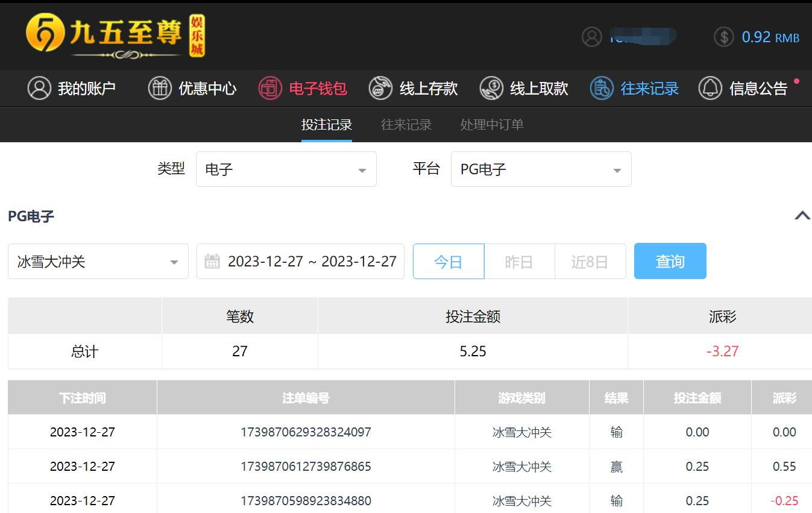Click the 往来记录 records icon
Screen dimensions: 812x513
[x=601, y=89]
